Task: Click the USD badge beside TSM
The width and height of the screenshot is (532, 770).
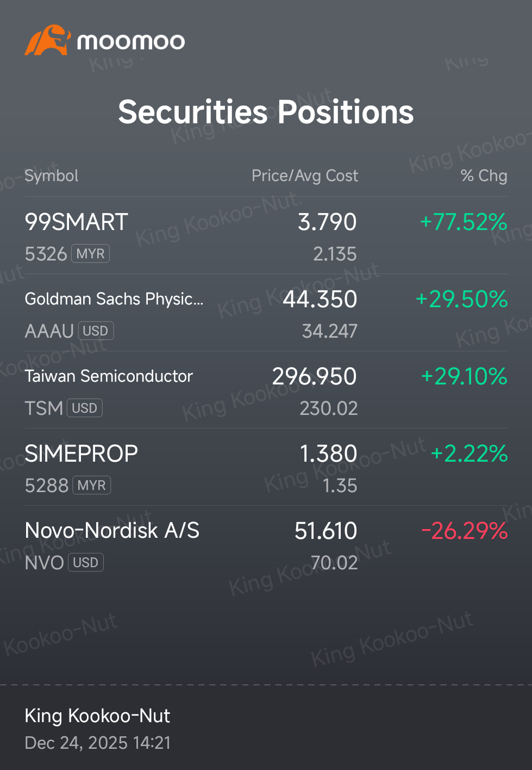Action: (x=85, y=408)
